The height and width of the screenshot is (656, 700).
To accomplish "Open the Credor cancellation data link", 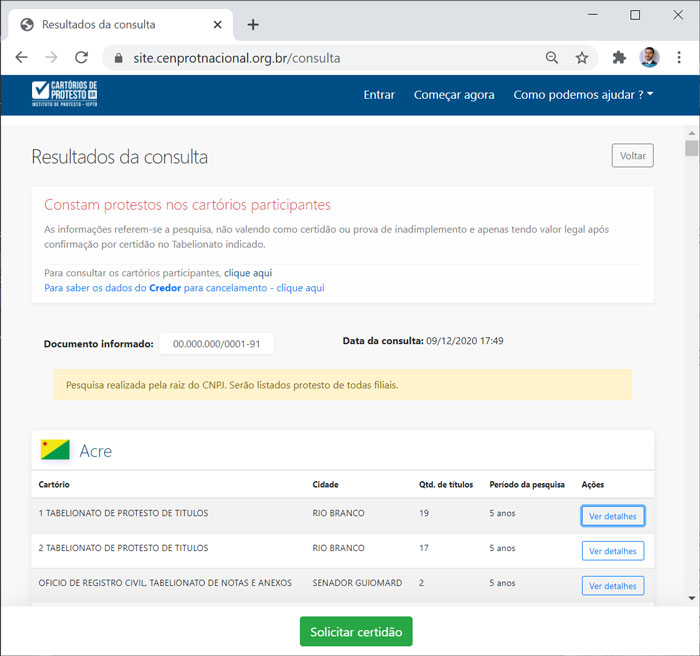I will tap(184, 288).
